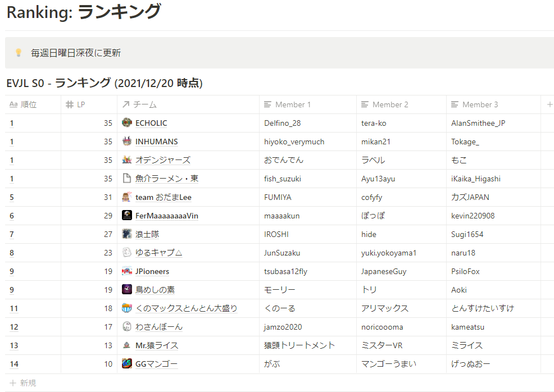Open Member 1 column header menu

308,104
